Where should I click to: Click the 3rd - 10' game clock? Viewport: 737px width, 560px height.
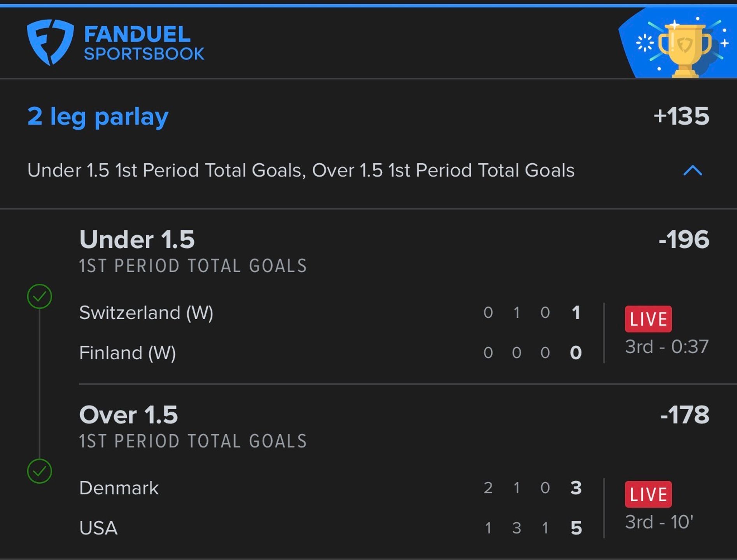tap(659, 522)
